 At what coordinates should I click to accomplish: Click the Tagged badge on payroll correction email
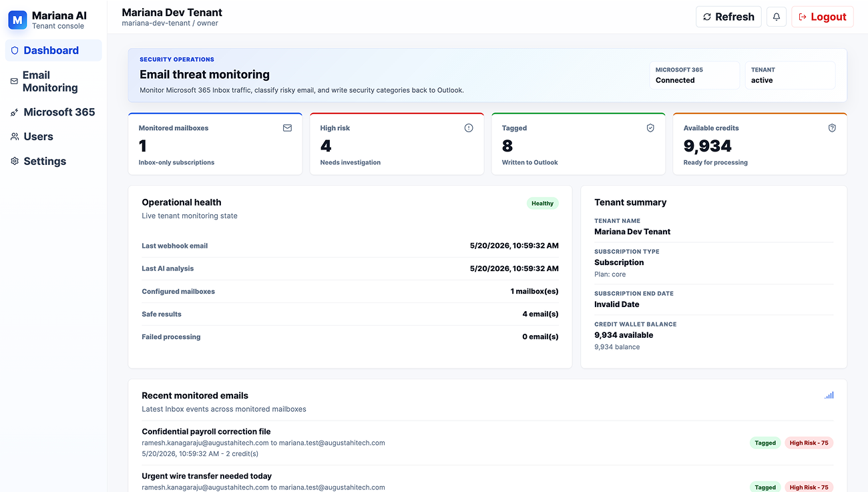click(x=765, y=443)
